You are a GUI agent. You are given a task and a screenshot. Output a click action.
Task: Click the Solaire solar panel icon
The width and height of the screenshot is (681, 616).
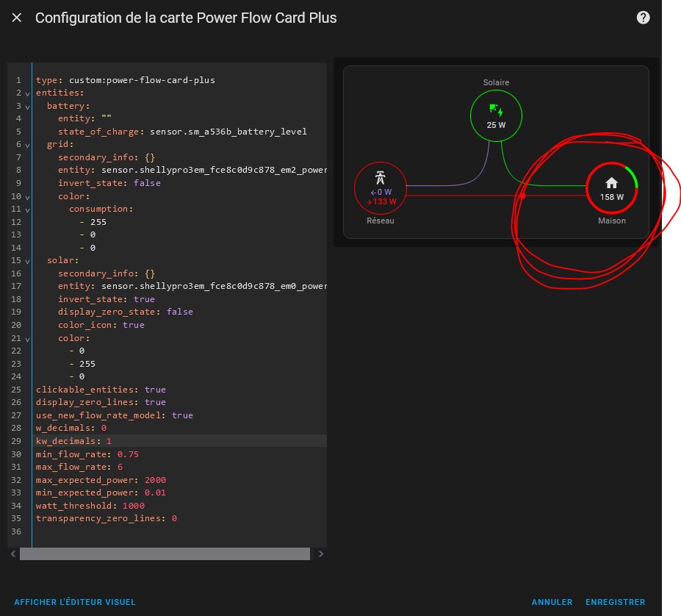click(496, 110)
